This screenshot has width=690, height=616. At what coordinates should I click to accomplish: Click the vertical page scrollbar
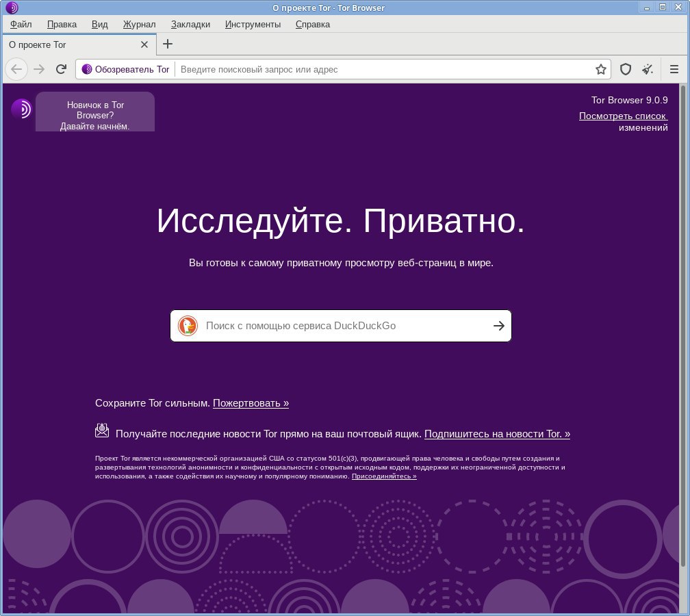(683, 326)
